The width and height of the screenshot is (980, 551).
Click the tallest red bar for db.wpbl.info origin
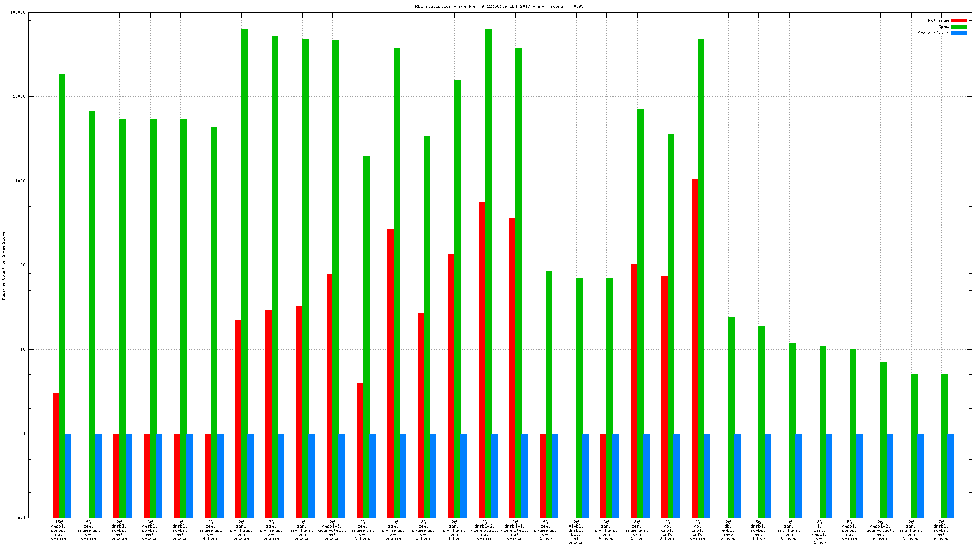click(x=695, y=347)
